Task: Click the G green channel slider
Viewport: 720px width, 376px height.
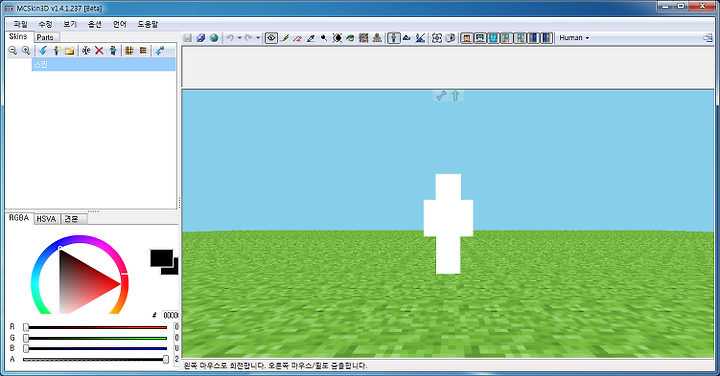Action: click(x=95, y=338)
